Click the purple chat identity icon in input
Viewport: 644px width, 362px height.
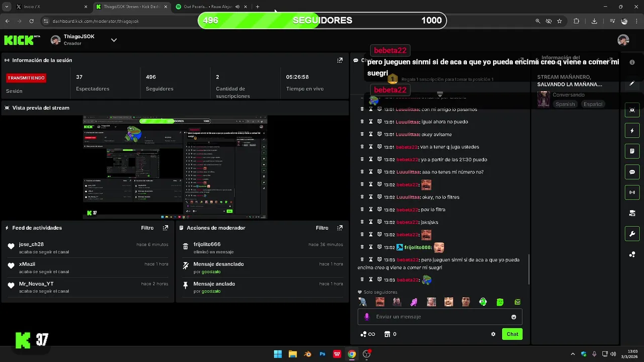pyautogui.click(x=367, y=317)
